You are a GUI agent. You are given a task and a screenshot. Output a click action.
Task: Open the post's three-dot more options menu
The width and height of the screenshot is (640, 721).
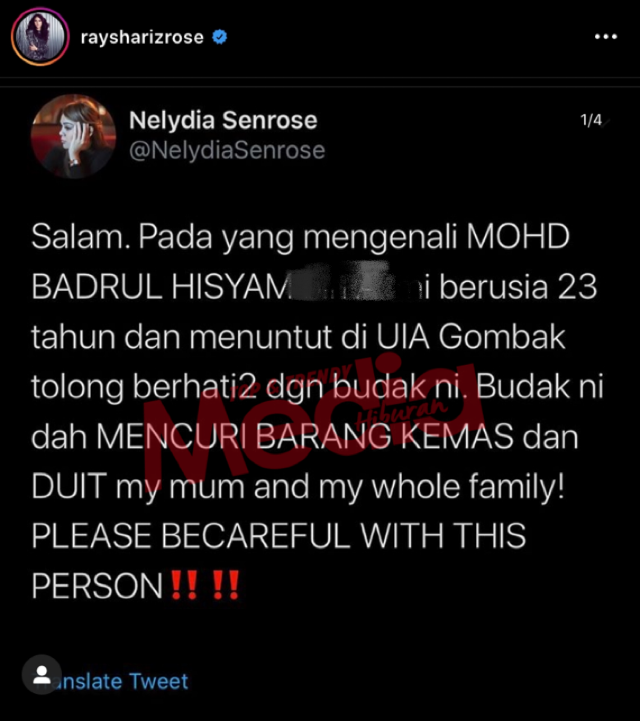tap(606, 36)
